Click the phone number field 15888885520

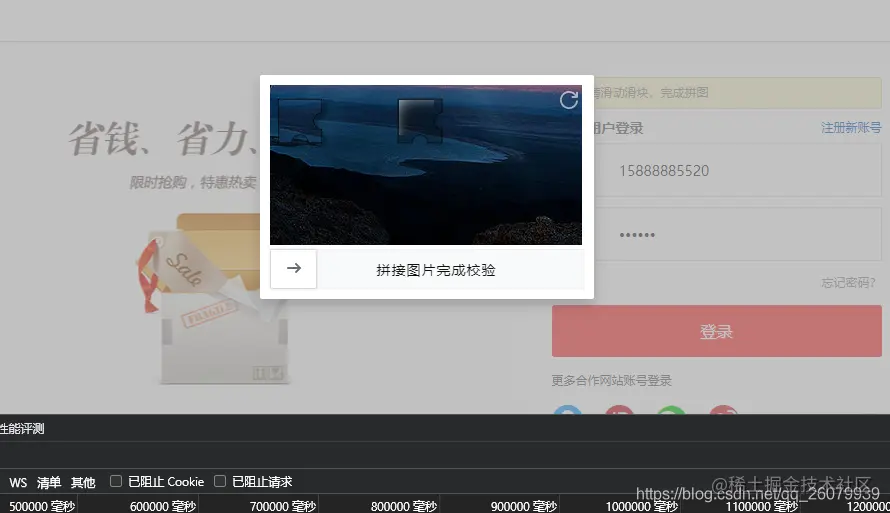737,171
